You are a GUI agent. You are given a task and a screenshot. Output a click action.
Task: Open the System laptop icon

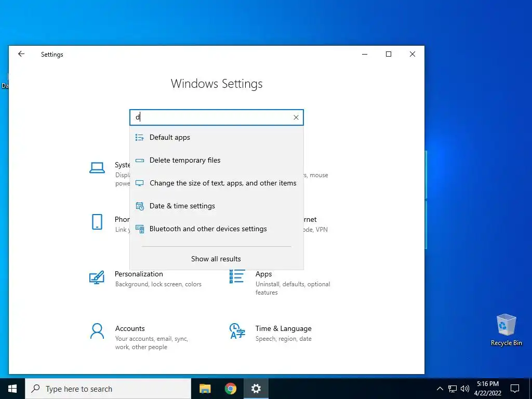click(x=97, y=168)
